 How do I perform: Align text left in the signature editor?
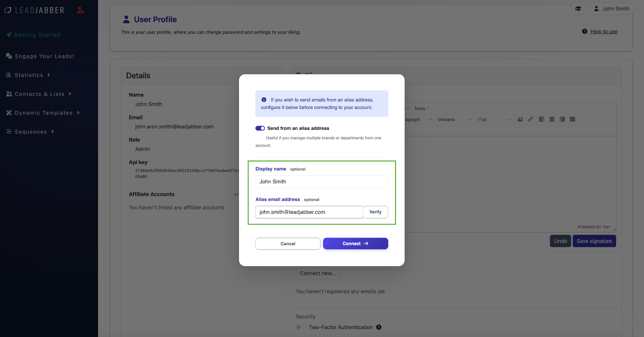click(x=542, y=119)
